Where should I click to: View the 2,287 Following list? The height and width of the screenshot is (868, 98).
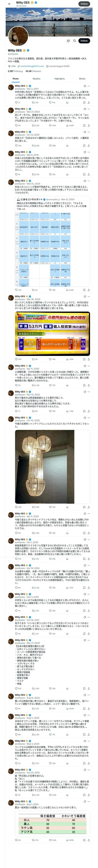point(15,71)
